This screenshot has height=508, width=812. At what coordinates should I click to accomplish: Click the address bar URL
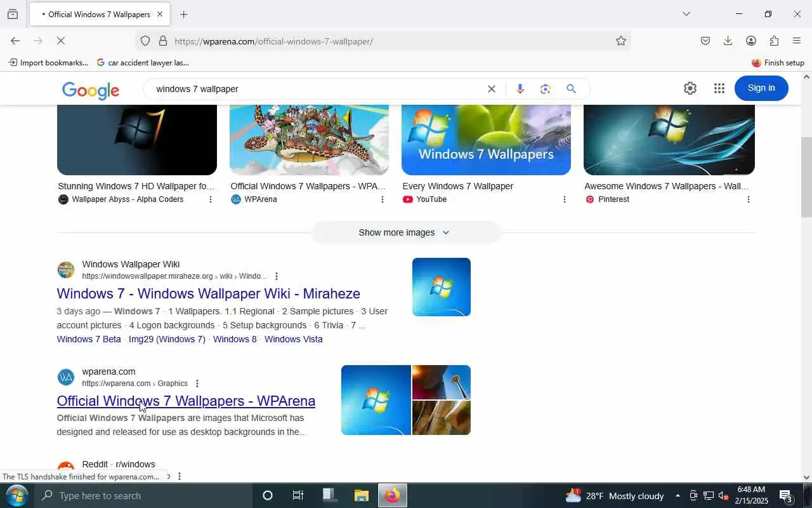click(273, 41)
